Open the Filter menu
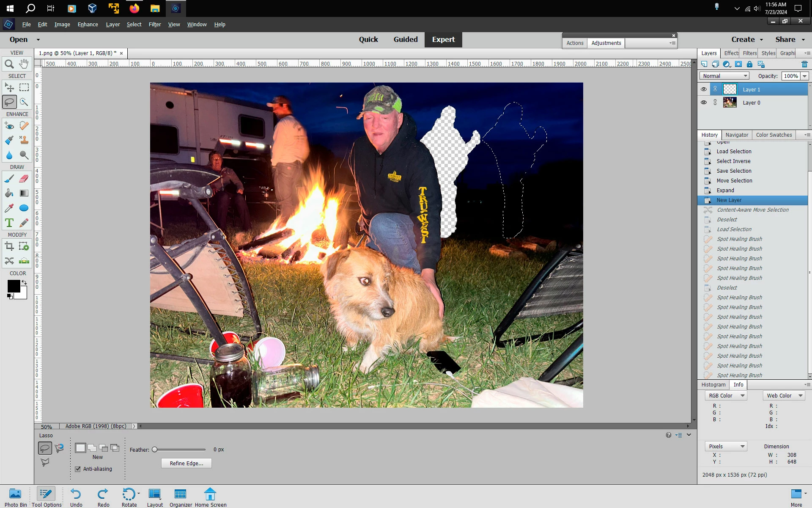The image size is (812, 508). point(154,25)
